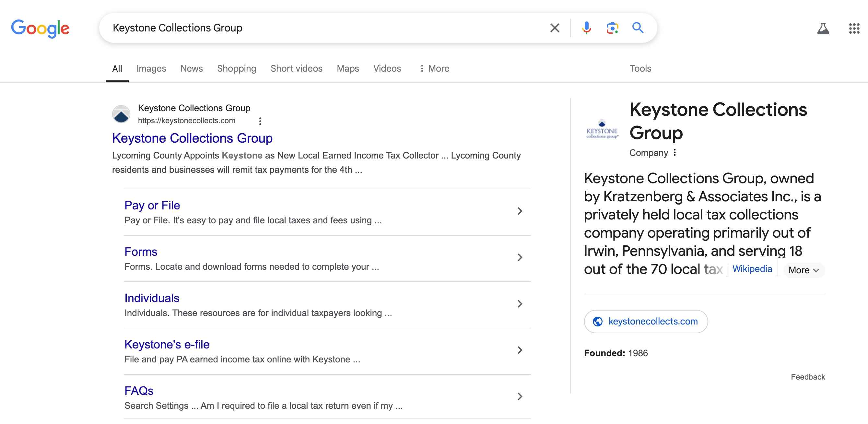The image size is (868, 424).
Task: Start voice search with microphone icon
Action: 586,28
